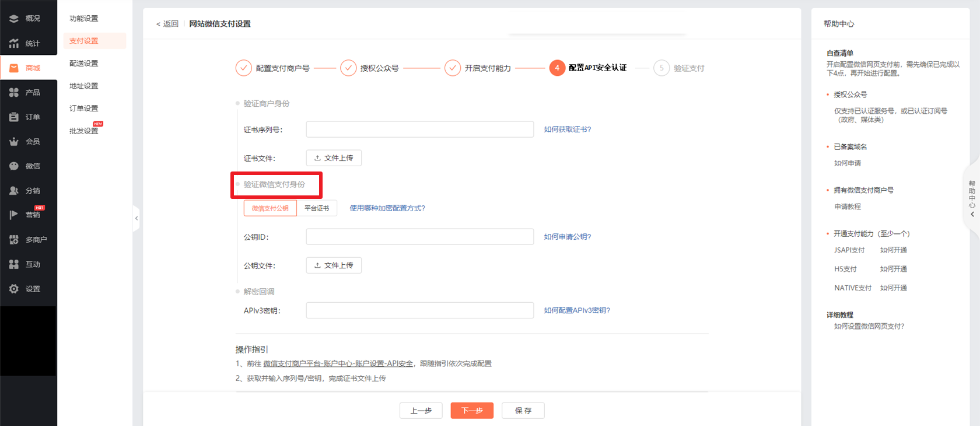Collapse the 帮助中心 side tab
The image size is (980, 427).
972,199
